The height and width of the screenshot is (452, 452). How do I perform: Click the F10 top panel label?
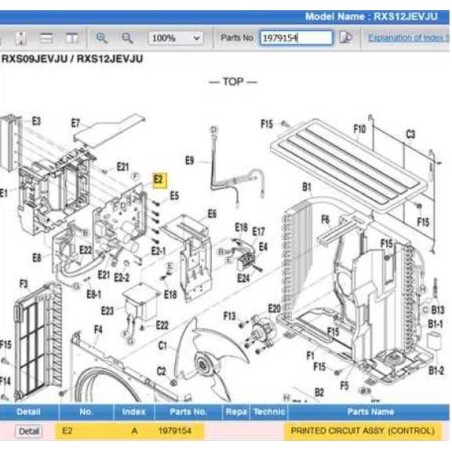coord(360,129)
